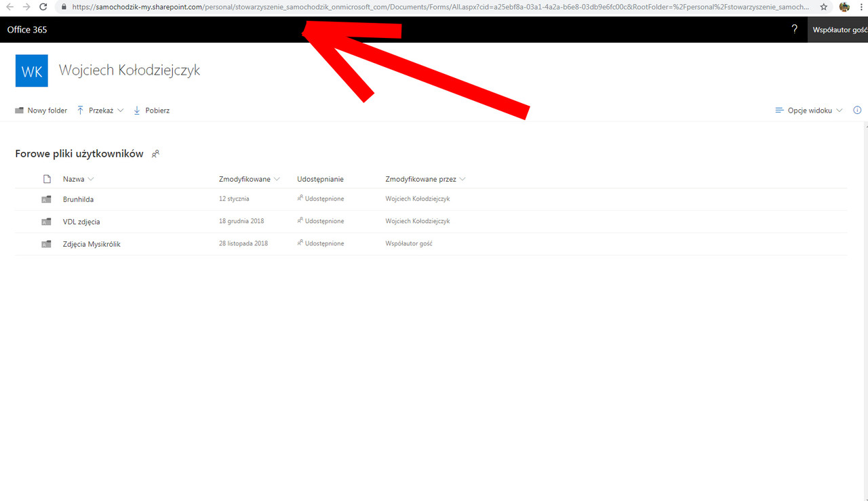868x501 pixels.
Task: Expand the Przekaż dropdown chevron
Action: pyautogui.click(x=121, y=110)
